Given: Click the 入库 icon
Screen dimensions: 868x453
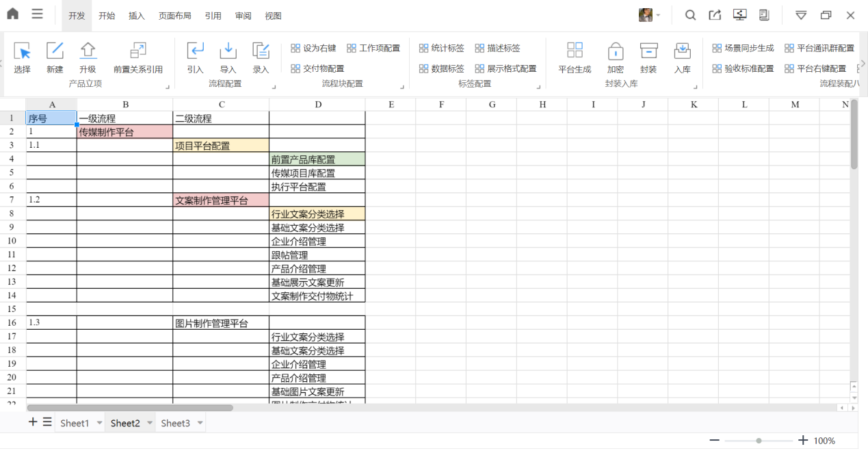Looking at the screenshot, I should [x=682, y=51].
